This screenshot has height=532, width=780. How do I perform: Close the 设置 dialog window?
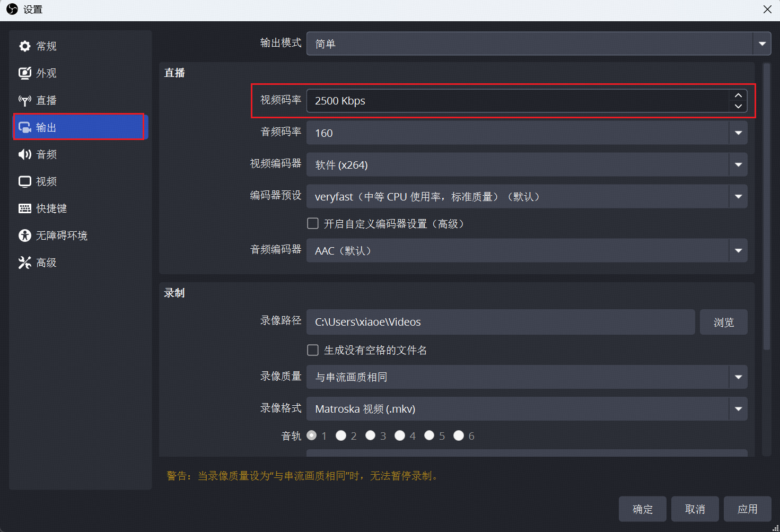tap(767, 10)
